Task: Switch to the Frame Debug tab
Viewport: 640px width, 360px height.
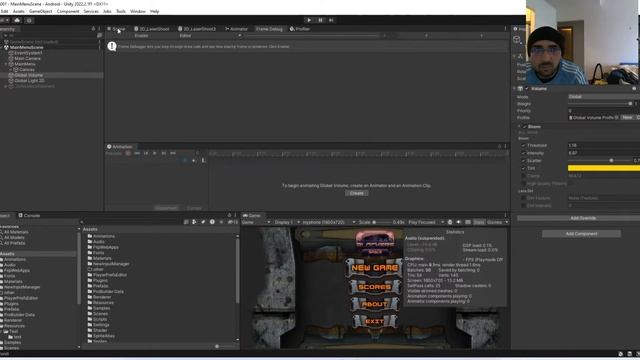Action: pyautogui.click(x=269, y=29)
